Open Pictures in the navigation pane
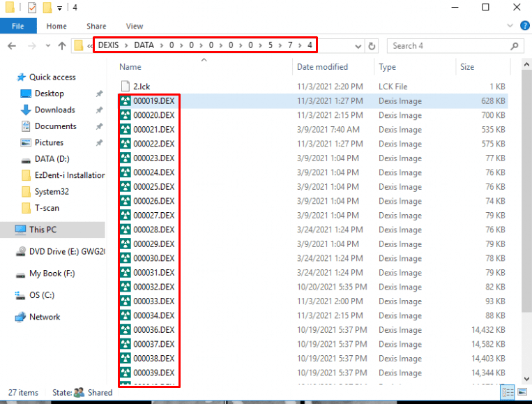 tap(49, 142)
